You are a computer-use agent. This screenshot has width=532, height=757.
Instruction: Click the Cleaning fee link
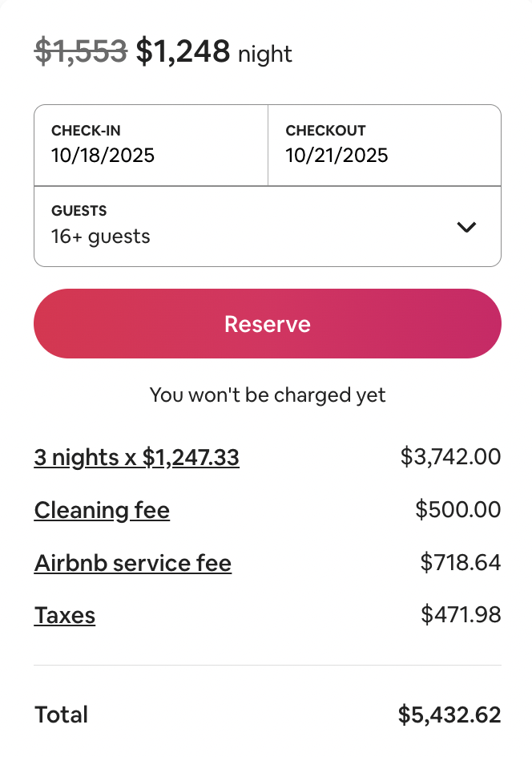pos(102,510)
